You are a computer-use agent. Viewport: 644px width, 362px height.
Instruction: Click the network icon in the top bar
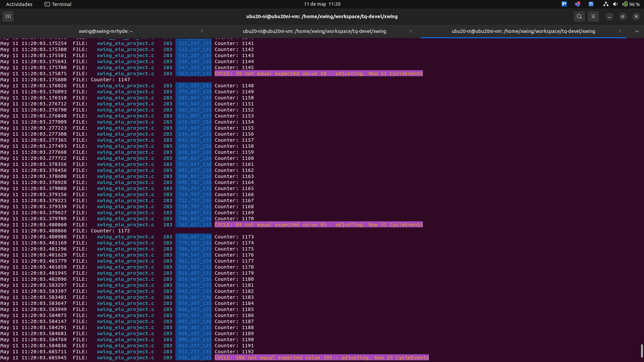pyautogui.click(x=605, y=4)
